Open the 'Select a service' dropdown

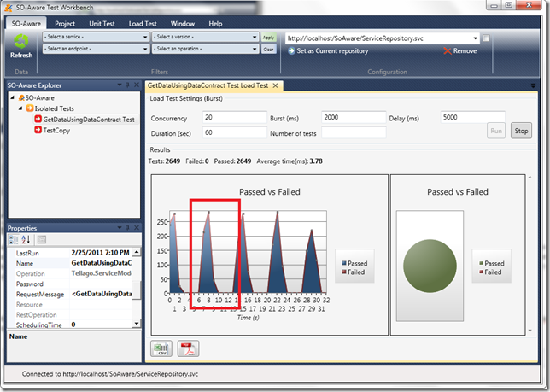point(97,37)
